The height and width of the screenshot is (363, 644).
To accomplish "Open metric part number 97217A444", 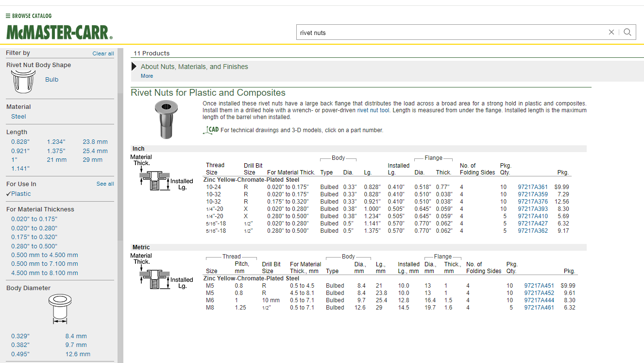I will point(539,300).
